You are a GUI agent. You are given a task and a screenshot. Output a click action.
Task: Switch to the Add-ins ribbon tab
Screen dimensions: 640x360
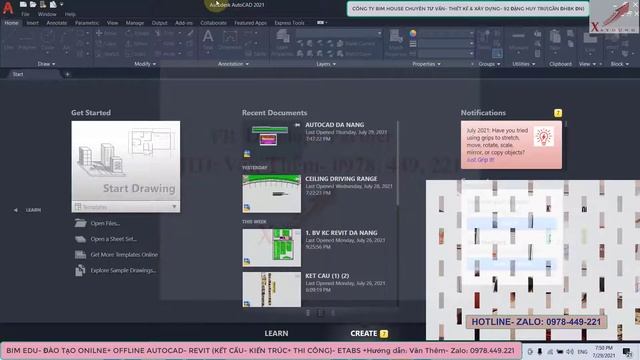coord(184,23)
